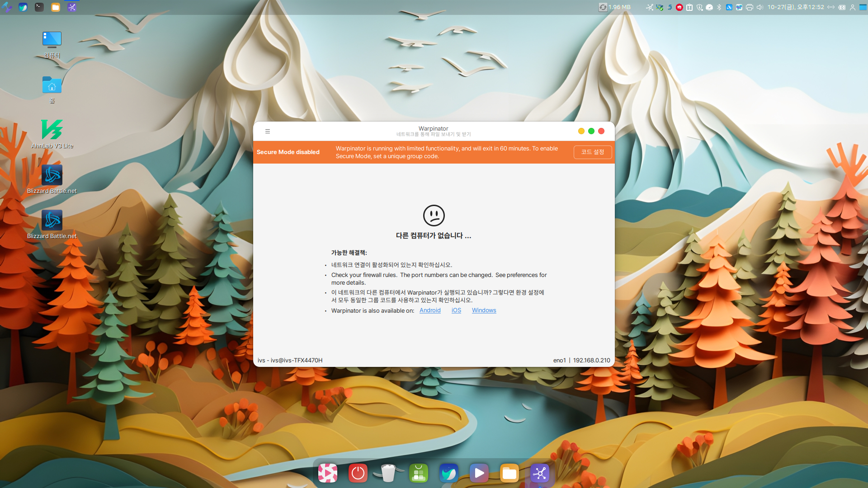Click the Warpinator tray icon
Image resolution: width=868 pixels, height=488 pixels.
[x=649, y=7]
